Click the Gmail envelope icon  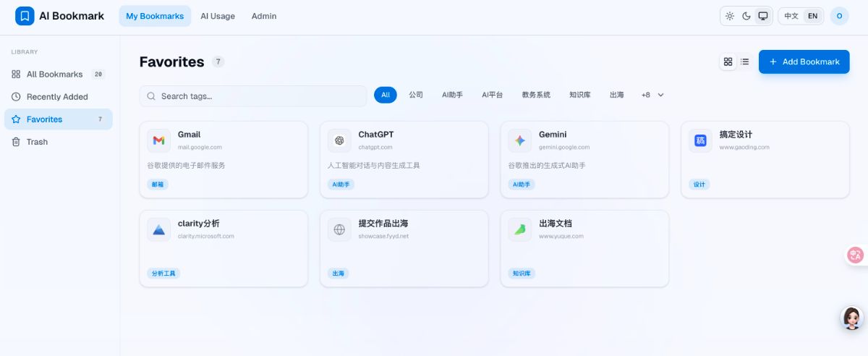(x=158, y=140)
